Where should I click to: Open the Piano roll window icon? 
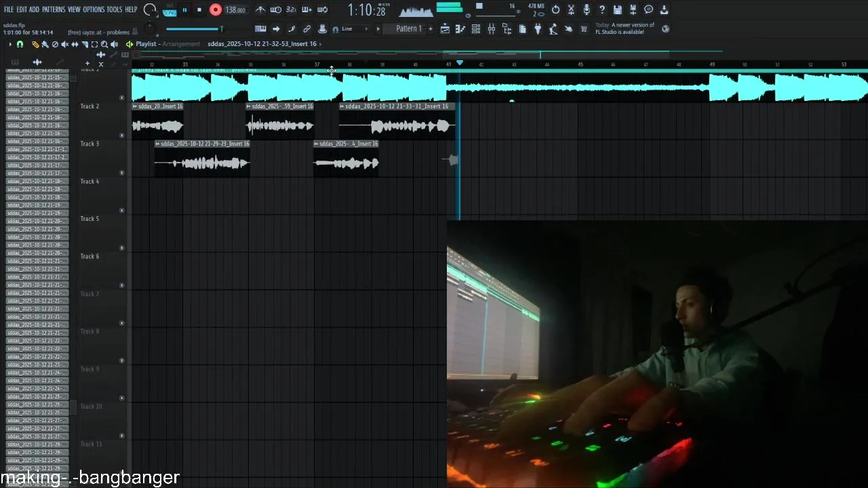tap(460, 28)
